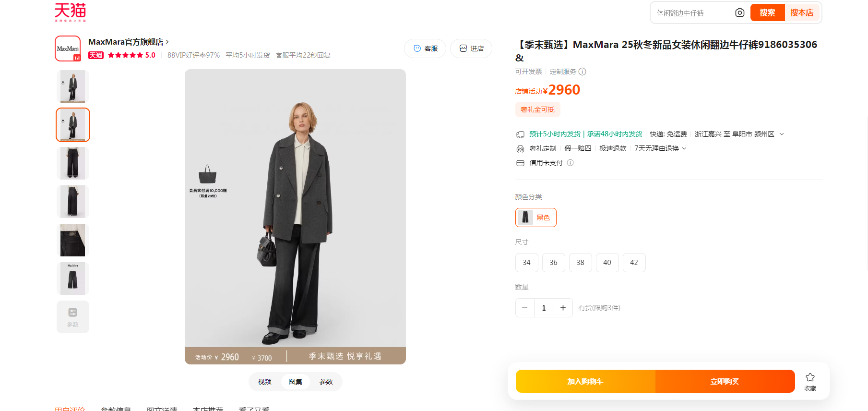The width and height of the screenshot is (868, 411).
Task: Increase quantity with plus button
Action: [563, 308]
